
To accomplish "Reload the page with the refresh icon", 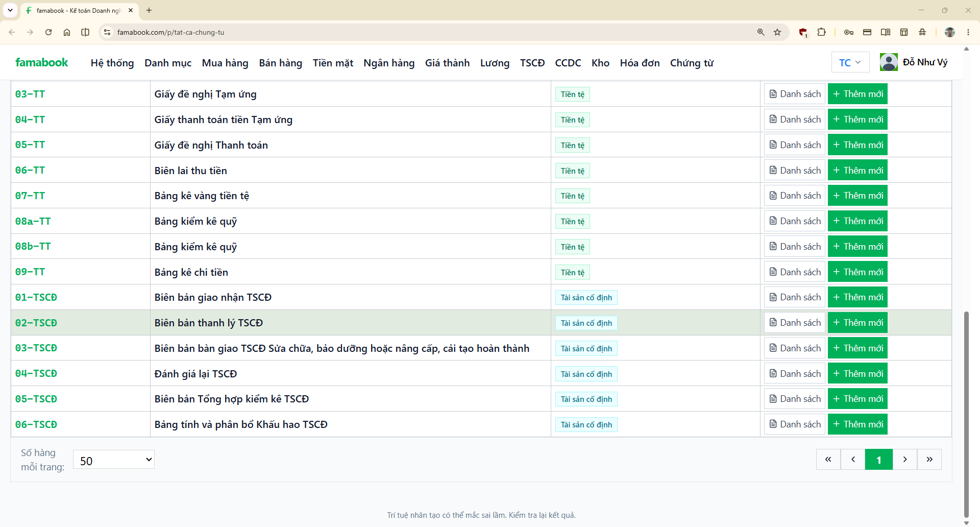I will tap(48, 32).
